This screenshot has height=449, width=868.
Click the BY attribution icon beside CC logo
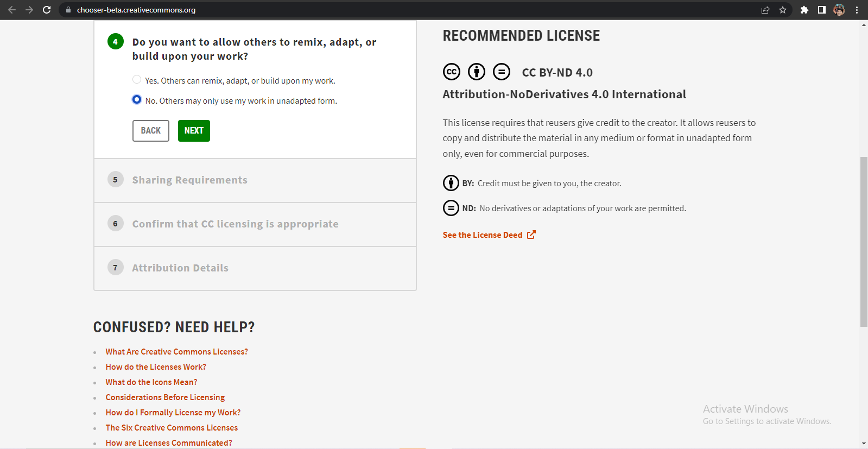point(477,72)
